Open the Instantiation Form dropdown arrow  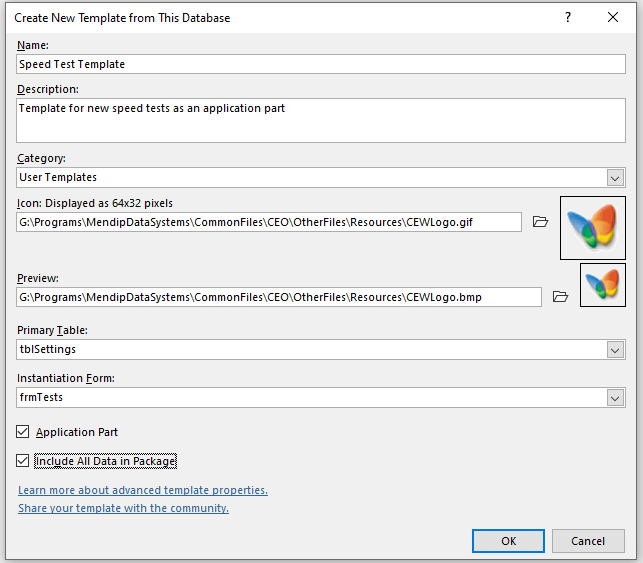[x=615, y=398]
